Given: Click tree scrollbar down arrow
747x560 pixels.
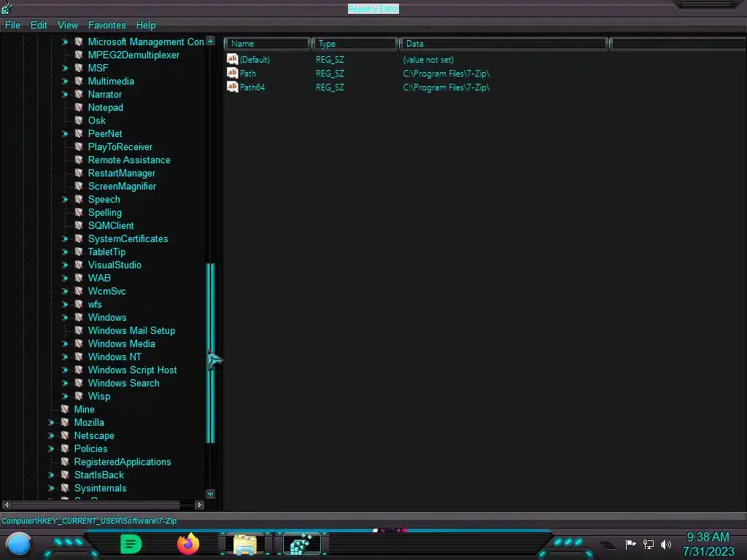Looking at the screenshot, I should pyautogui.click(x=210, y=494).
